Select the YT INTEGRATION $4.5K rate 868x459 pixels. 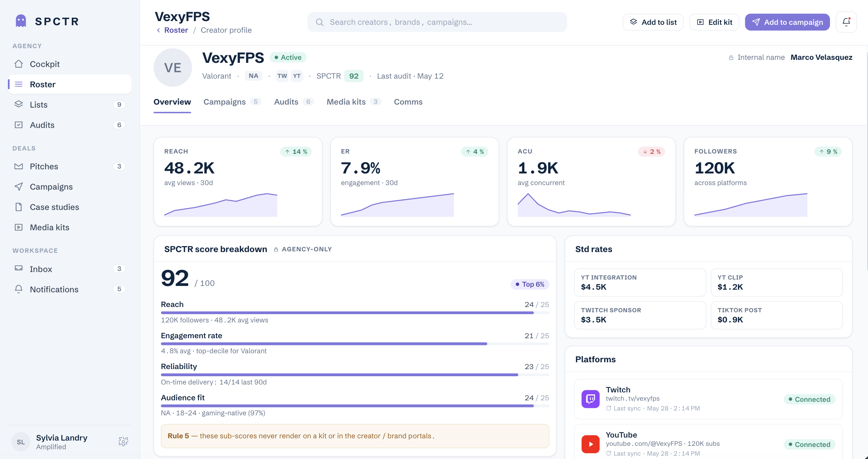click(640, 283)
